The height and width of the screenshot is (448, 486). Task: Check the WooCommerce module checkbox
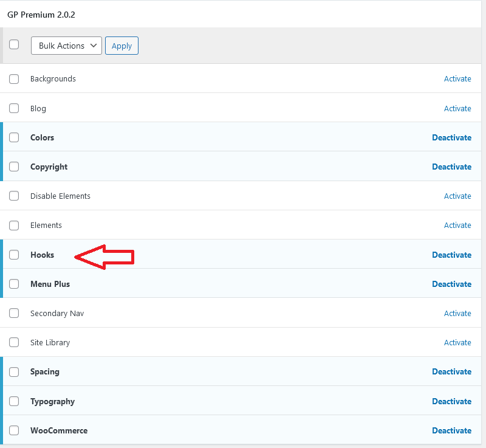click(14, 430)
